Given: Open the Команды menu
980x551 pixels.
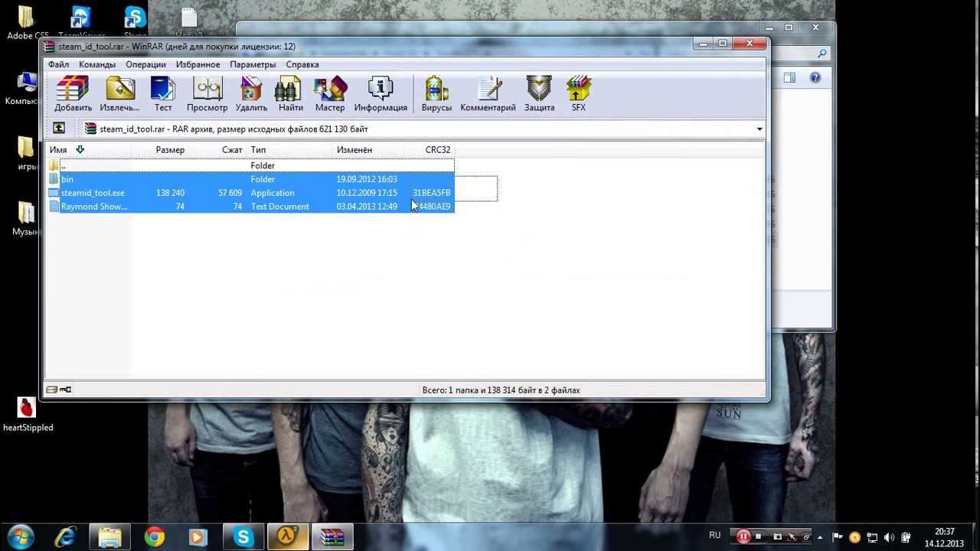Looking at the screenshot, I should click(x=97, y=64).
